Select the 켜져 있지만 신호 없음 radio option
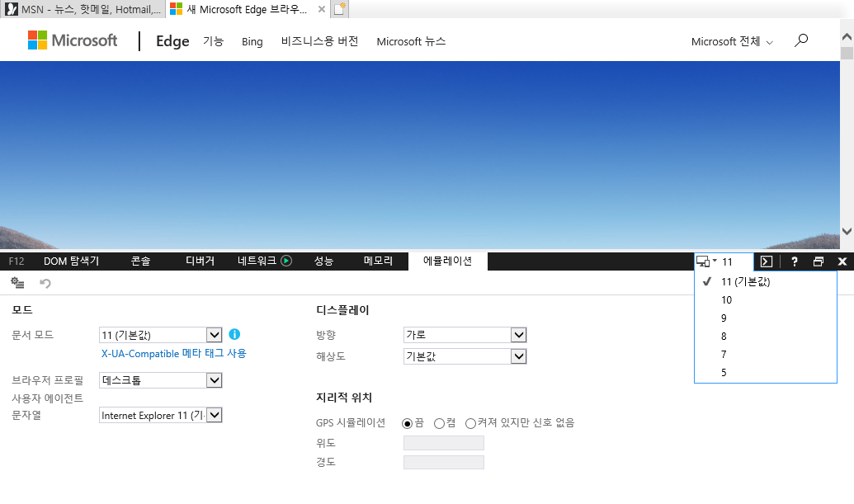854x504 pixels. tap(470, 423)
